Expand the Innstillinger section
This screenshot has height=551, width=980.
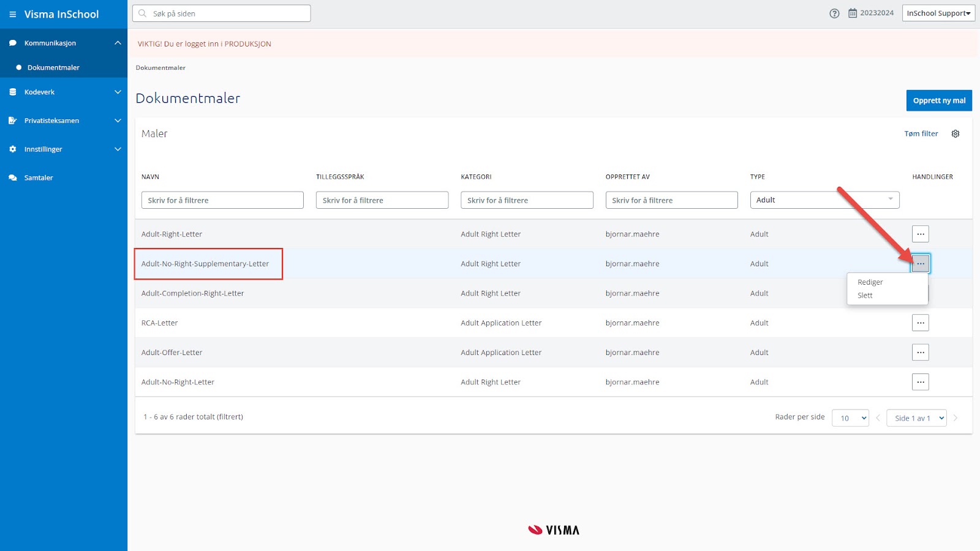pyautogui.click(x=118, y=149)
